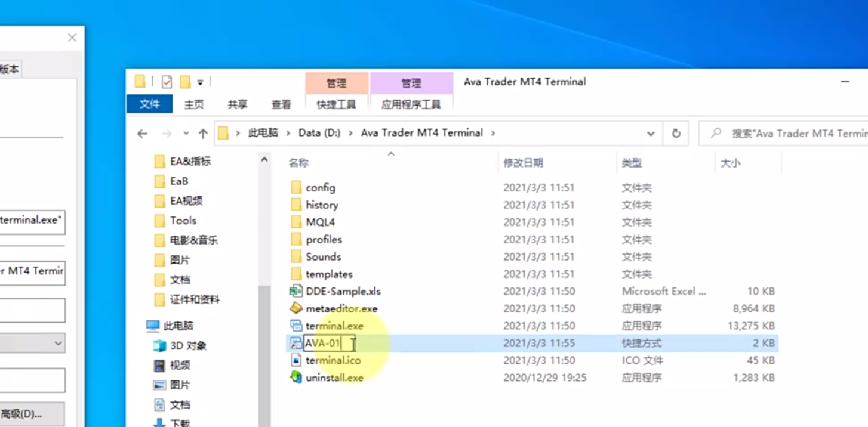The image size is (868, 427).
Task: Click the MQL4 folder icon
Action: [296, 222]
